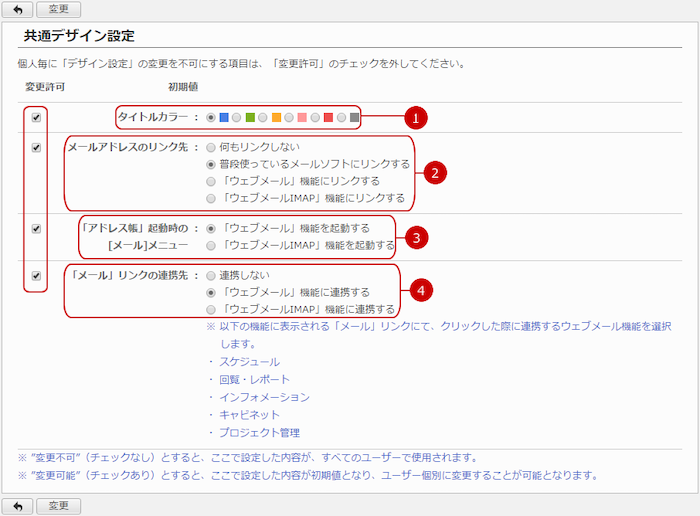Screen dimensions: 700x516
Task: Choose 「ウェブメールIMAP」機能を起動する option
Action: tap(210, 244)
